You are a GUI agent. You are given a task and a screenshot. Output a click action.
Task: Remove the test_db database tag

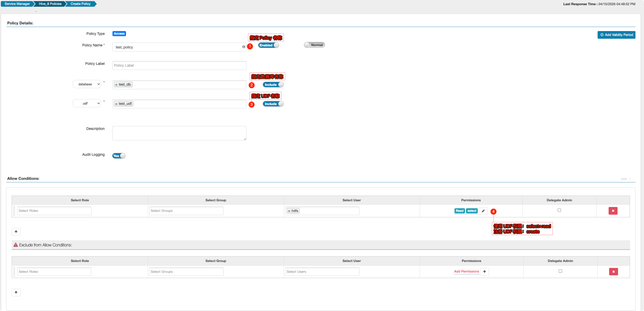pos(116,85)
